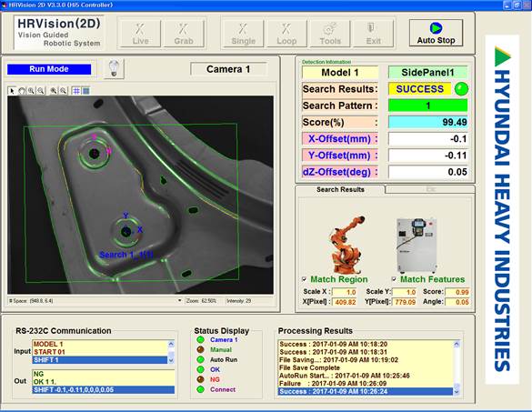Click the dZ-Offset value 0.05 field

pos(428,172)
